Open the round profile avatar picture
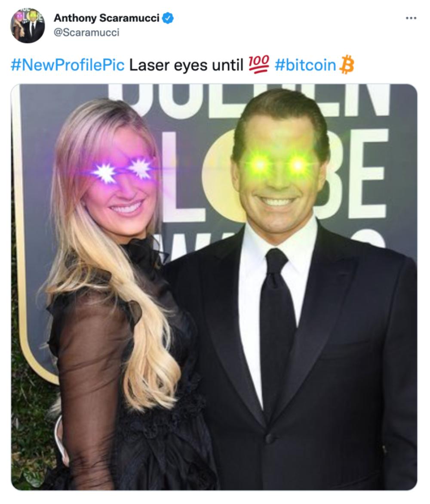This screenshot has width=430, height=504. click(x=28, y=25)
